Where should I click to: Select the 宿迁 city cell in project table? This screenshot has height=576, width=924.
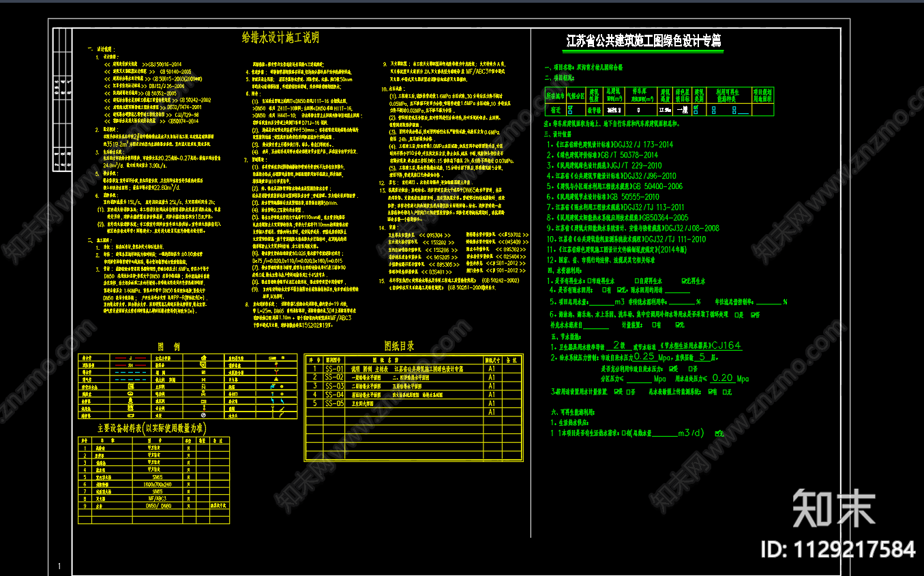pos(556,109)
